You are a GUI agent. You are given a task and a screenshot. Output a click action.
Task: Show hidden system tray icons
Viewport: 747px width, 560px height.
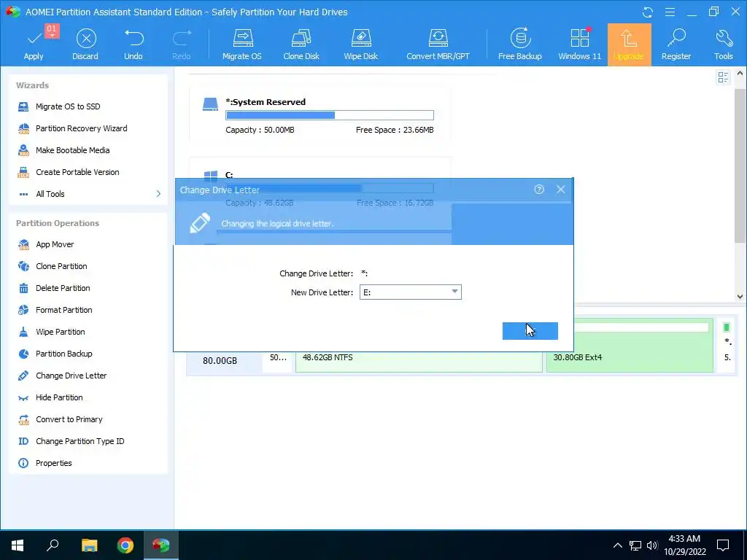pyautogui.click(x=617, y=545)
